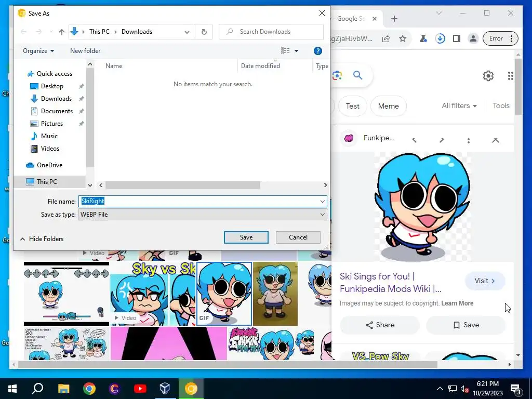Viewport: 532px width, 399px height.
Task: Select This PC in the sidebar
Action: [47, 181]
